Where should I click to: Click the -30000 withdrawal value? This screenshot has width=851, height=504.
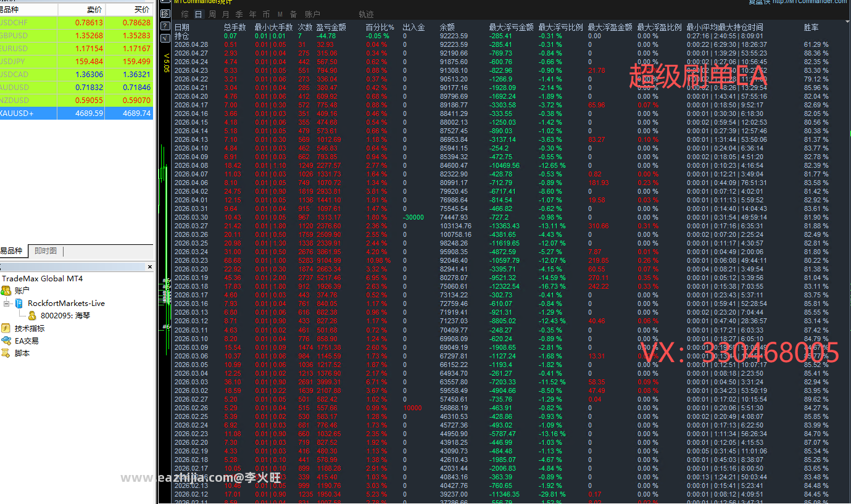coord(413,217)
